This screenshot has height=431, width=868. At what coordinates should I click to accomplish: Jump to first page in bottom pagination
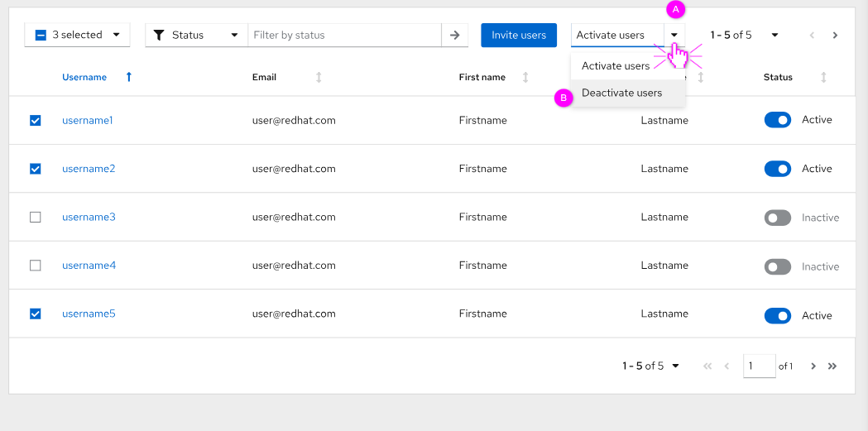(707, 366)
